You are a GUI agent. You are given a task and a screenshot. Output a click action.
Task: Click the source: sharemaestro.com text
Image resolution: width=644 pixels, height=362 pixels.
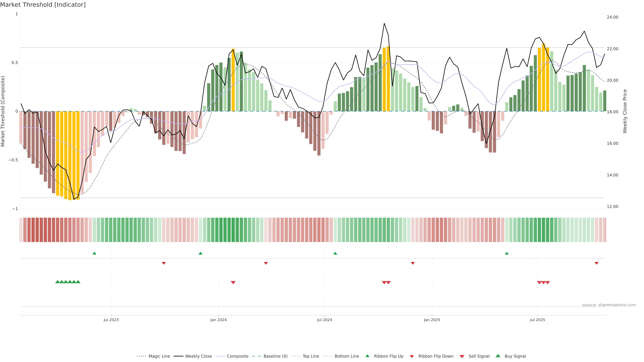click(x=609, y=305)
